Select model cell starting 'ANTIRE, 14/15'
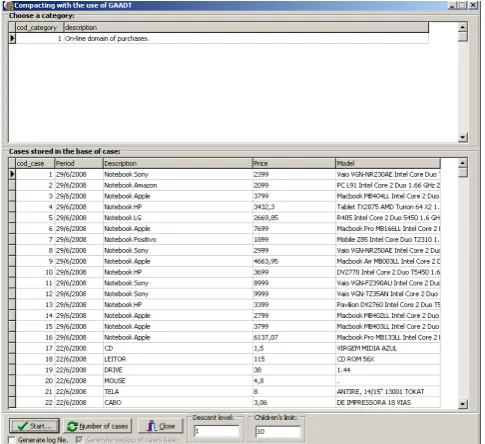 point(388,391)
